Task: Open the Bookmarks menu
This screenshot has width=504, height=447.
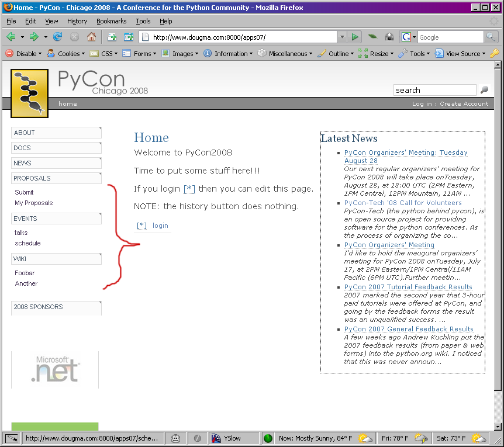Action: (x=111, y=21)
